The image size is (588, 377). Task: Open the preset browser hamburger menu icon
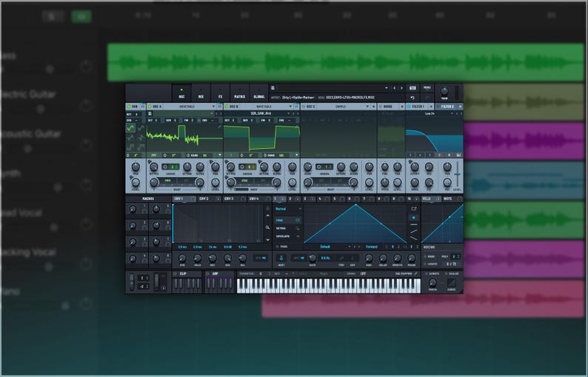273,88
